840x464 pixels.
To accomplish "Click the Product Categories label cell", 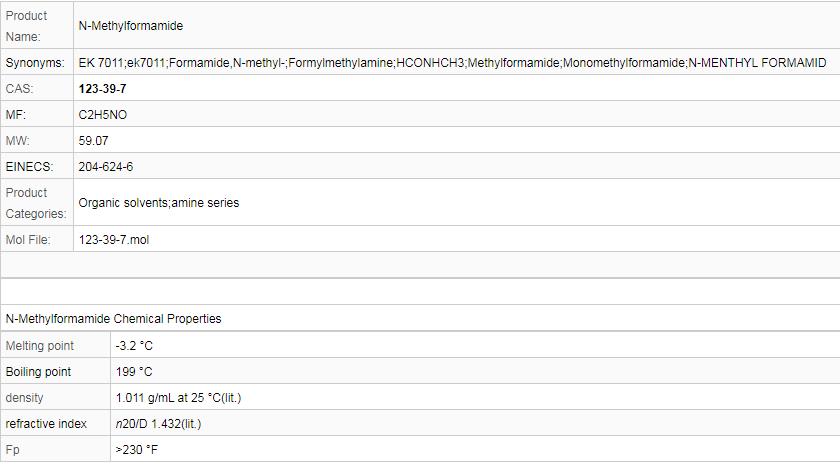I will pos(36,203).
